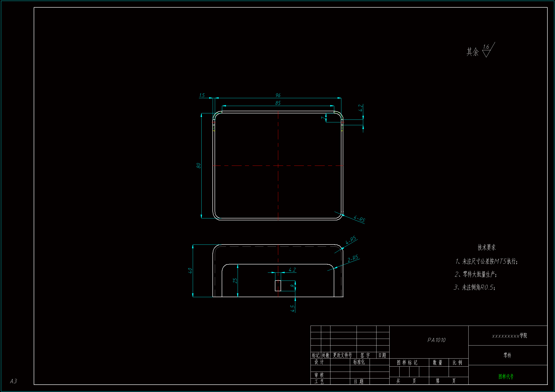Select the xxxxxxxxx学院 text
Screen dimensions: 555x392
[509, 336]
